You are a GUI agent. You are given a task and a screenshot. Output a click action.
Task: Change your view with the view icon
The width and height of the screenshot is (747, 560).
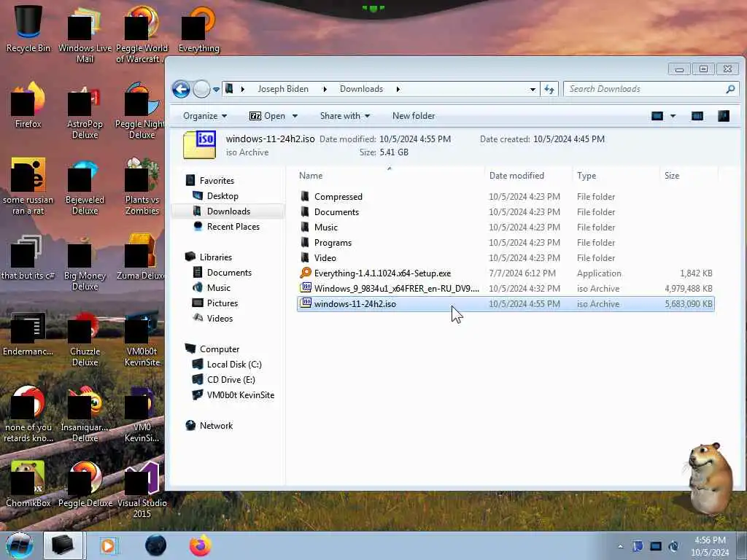coord(657,116)
